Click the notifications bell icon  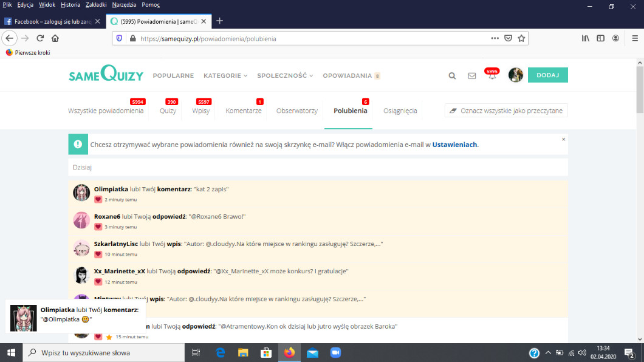492,76
